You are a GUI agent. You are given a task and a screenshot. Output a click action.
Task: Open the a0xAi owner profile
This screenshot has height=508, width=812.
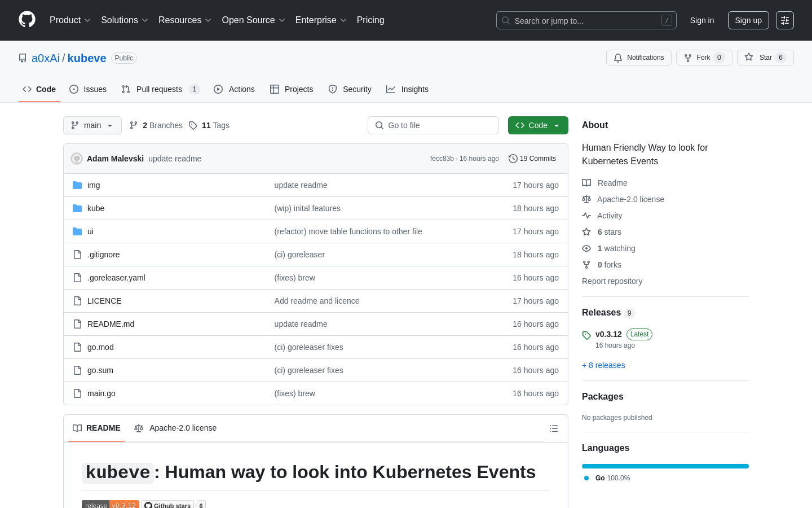click(x=46, y=58)
